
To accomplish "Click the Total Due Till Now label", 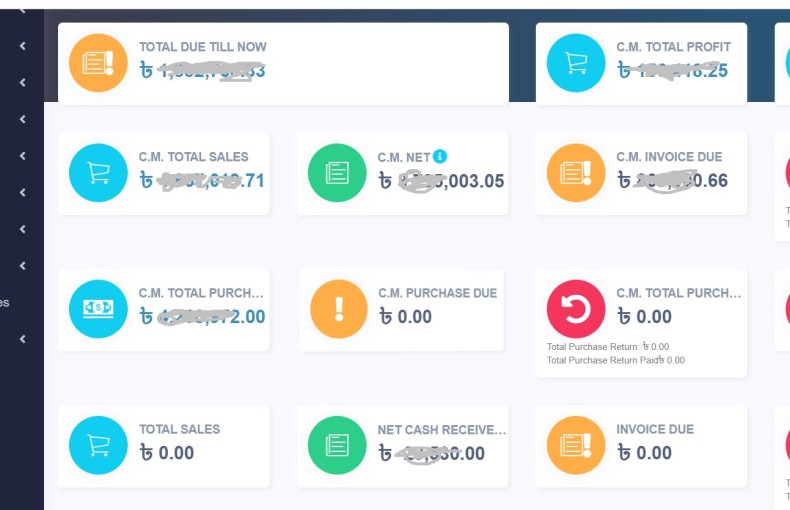I will click(x=203, y=47).
